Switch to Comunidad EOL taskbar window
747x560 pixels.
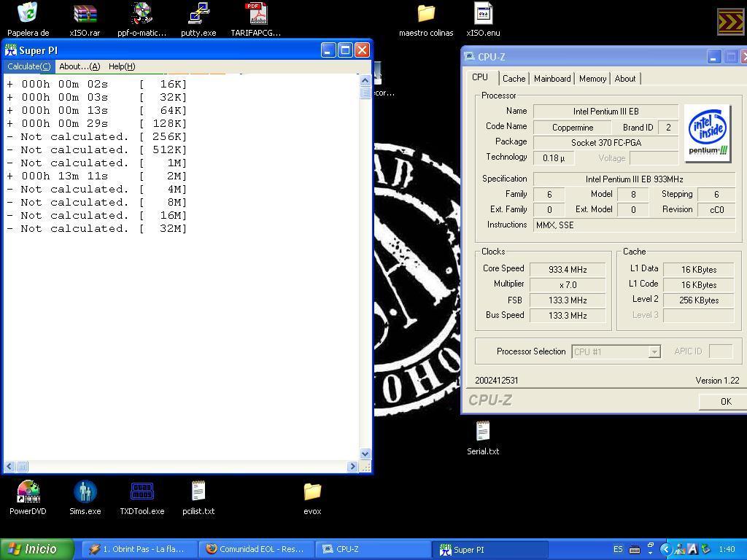pyautogui.click(x=255, y=549)
